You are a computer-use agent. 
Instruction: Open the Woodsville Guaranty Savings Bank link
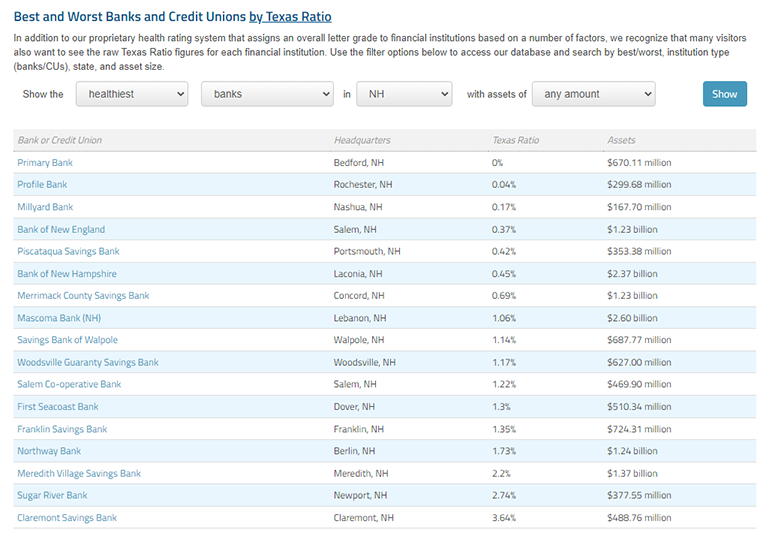(x=88, y=362)
